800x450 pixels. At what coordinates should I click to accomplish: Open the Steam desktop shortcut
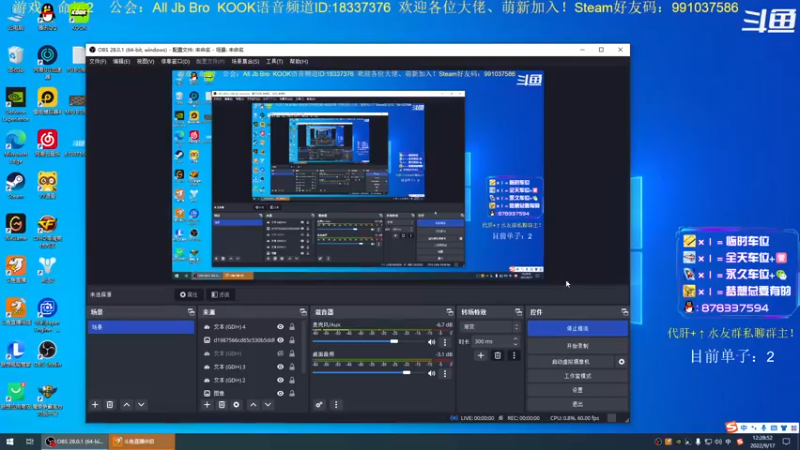(15, 186)
